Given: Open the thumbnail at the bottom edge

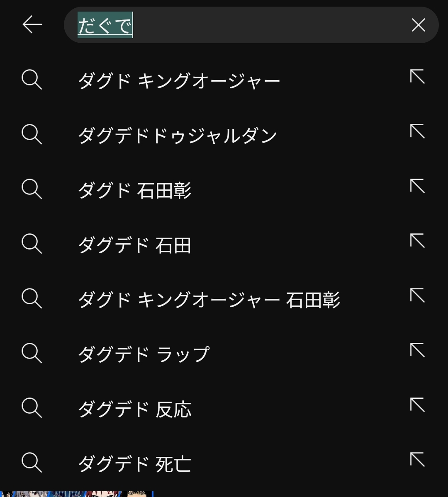Looking at the screenshot, I should [77, 494].
